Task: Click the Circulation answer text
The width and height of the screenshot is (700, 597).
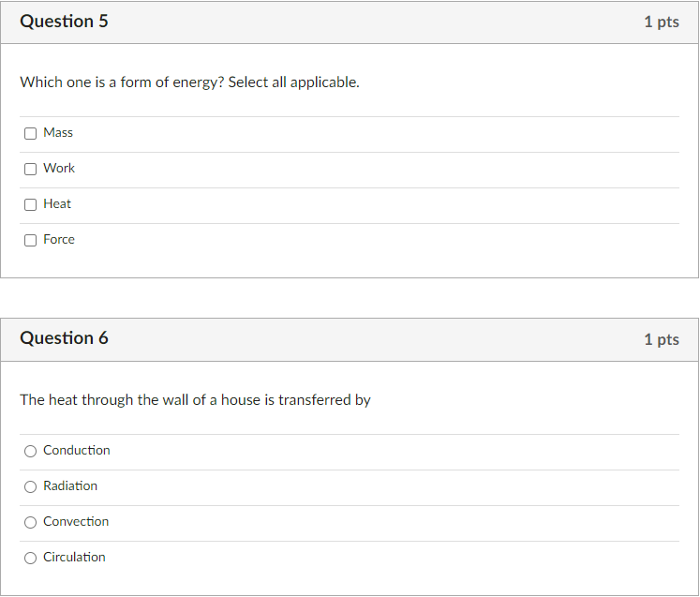Action: point(74,558)
